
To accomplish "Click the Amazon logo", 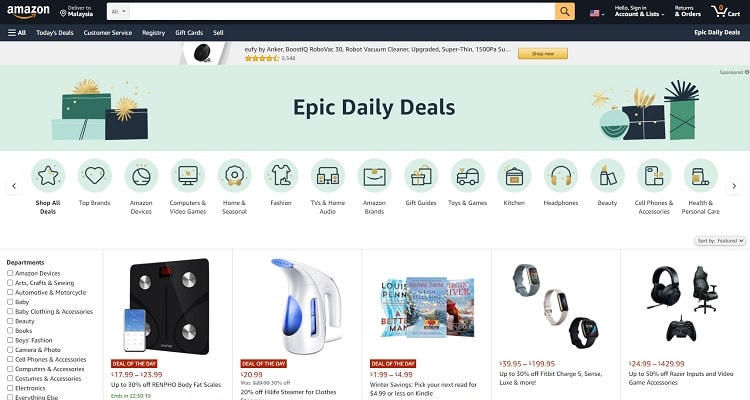I will pos(28,11).
